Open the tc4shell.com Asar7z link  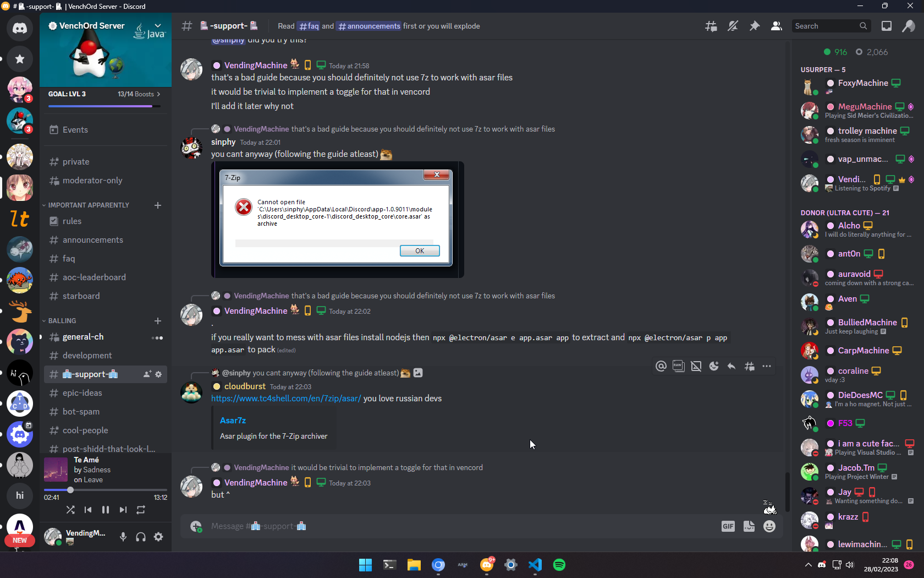click(286, 399)
